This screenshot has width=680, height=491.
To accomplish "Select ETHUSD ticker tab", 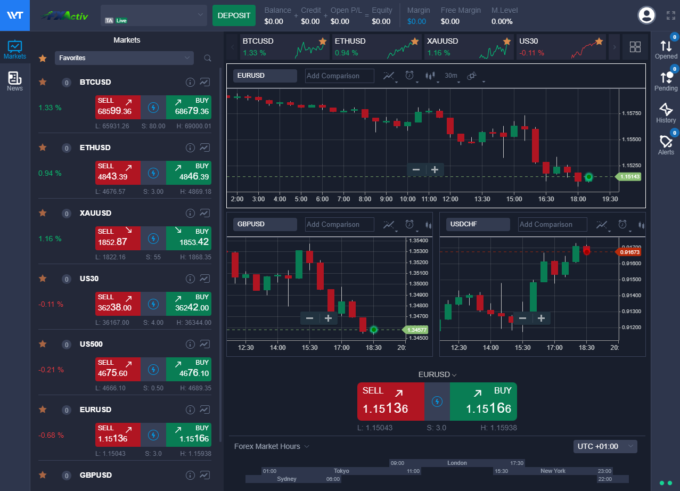I will click(376, 47).
